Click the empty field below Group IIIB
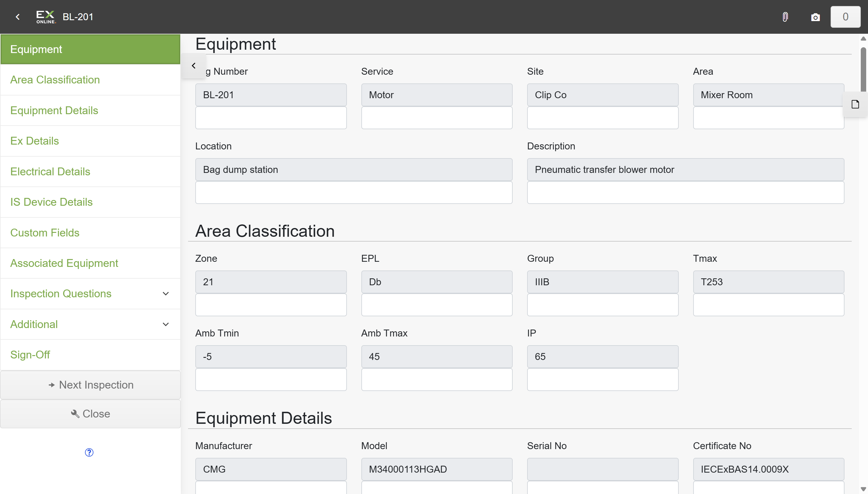Image resolution: width=868 pixels, height=494 pixels. (x=602, y=305)
